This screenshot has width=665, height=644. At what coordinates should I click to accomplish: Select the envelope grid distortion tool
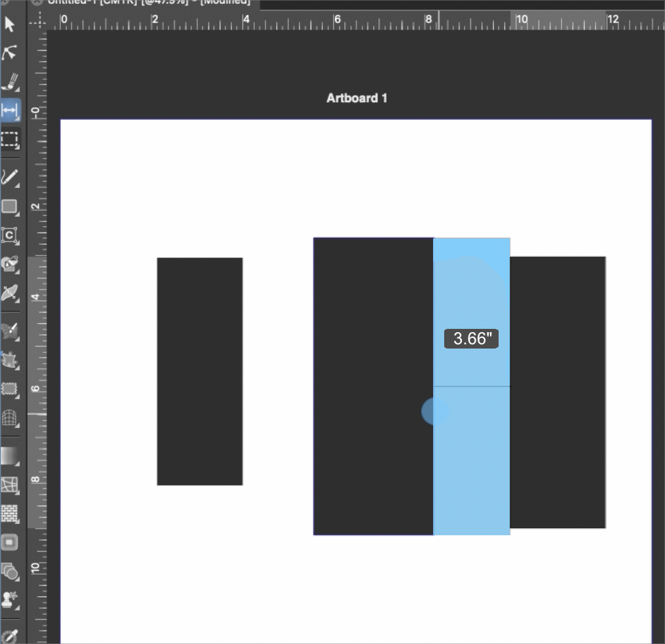coord(10,484)
